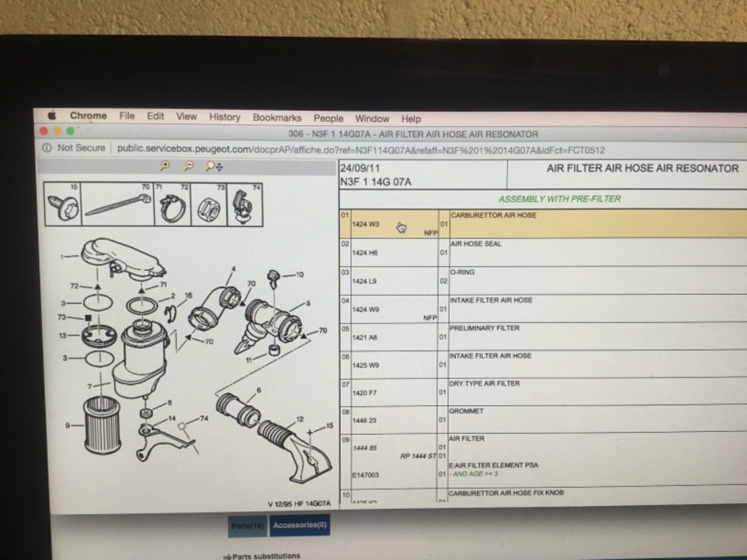Select the O-RING description
747x560 pixels.
462,272
